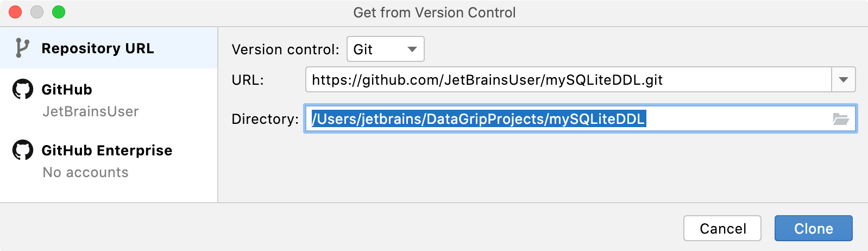Open the GitHub section in the sidebar
Viewport: 868px width, 251px height.
pyautogui.click(x=67, y=90)
